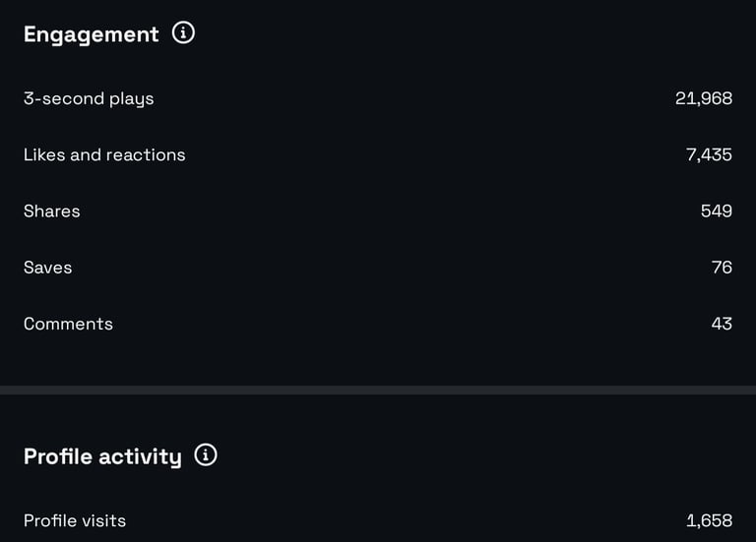The width and height of the screenshot is (756, 542).
Task: Click the 76 saves count
Action: pos(722,268)
